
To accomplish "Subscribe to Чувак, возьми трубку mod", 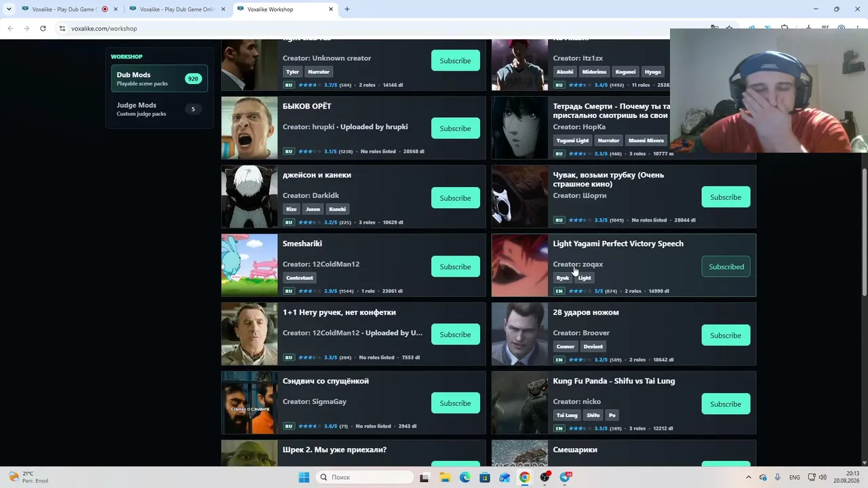I will tap(726, 197).
